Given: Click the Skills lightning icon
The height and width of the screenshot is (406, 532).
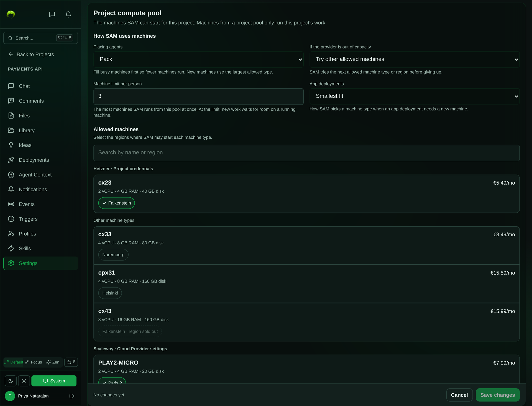Looking at the screenshot, I should point(11,248).
